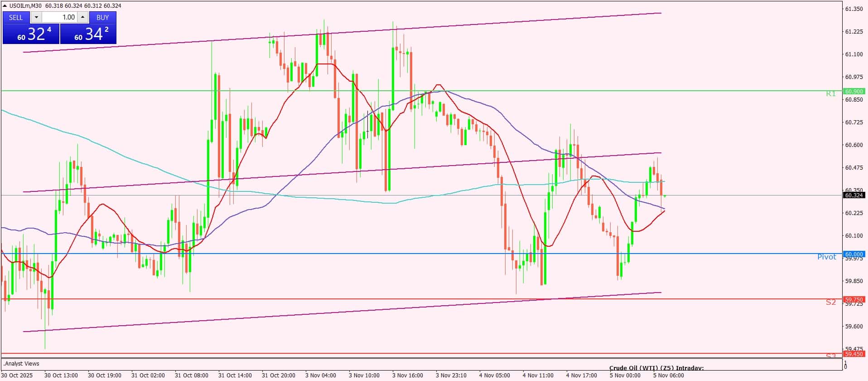Select the S2 support level label
This screenshot has width=868, height=381.
(830, 303)
